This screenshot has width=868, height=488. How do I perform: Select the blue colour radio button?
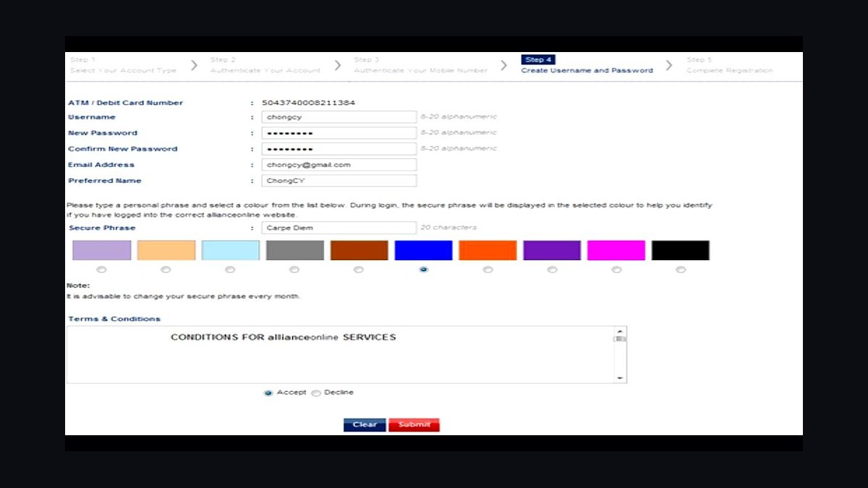pyautogui.click(x=423, y=270)
